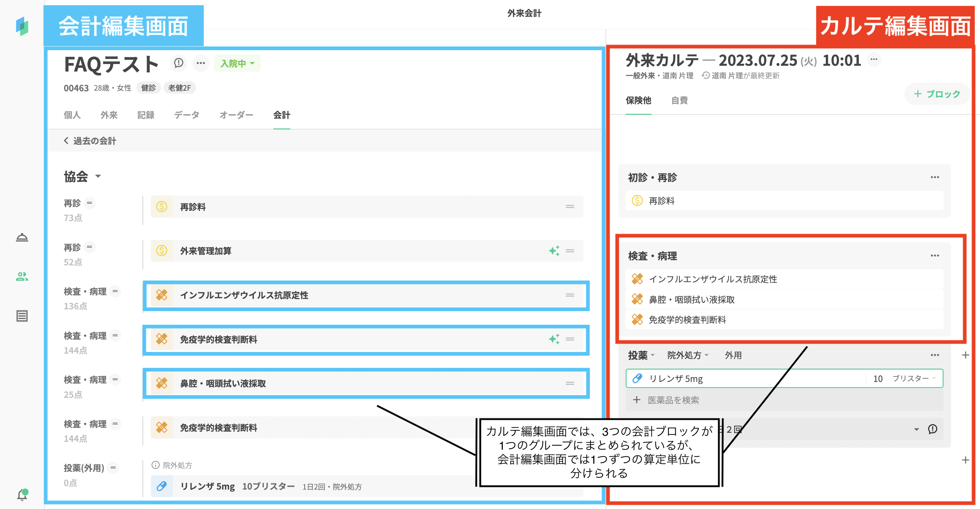Screen dimensions: 980x509
Task: Open the 検査・病理 block options menu
Action: (934, 256)
